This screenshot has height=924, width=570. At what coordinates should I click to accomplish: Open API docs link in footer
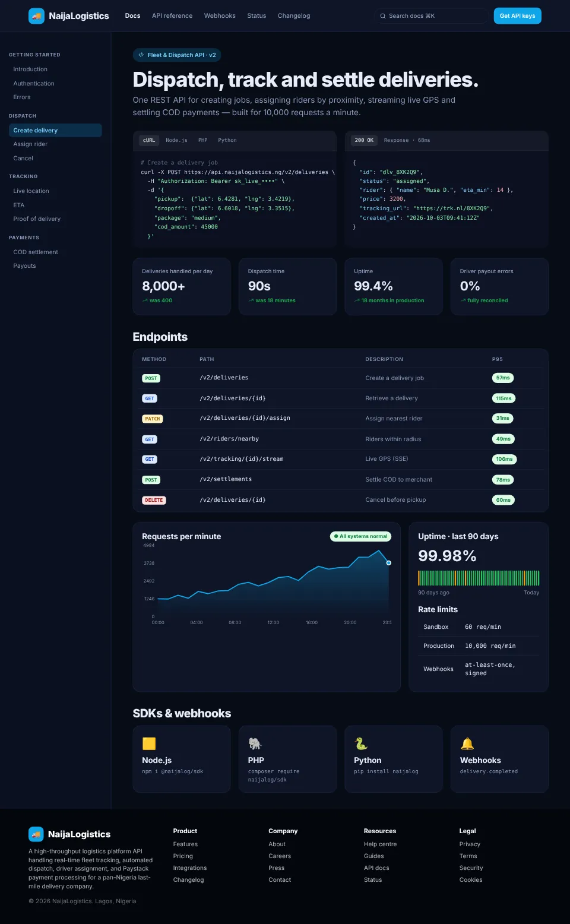376,868
